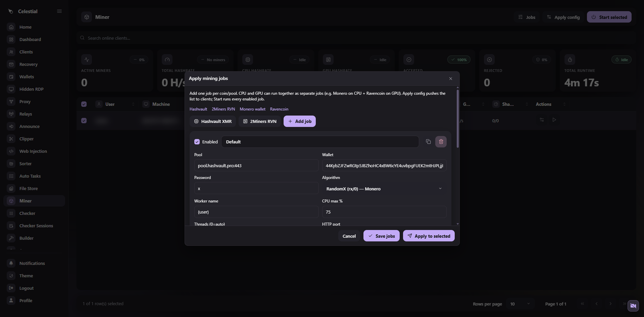Switch to the 2Miners RVN job tab
The width and height of the screenshot is (644, 317).
[260, 121]
